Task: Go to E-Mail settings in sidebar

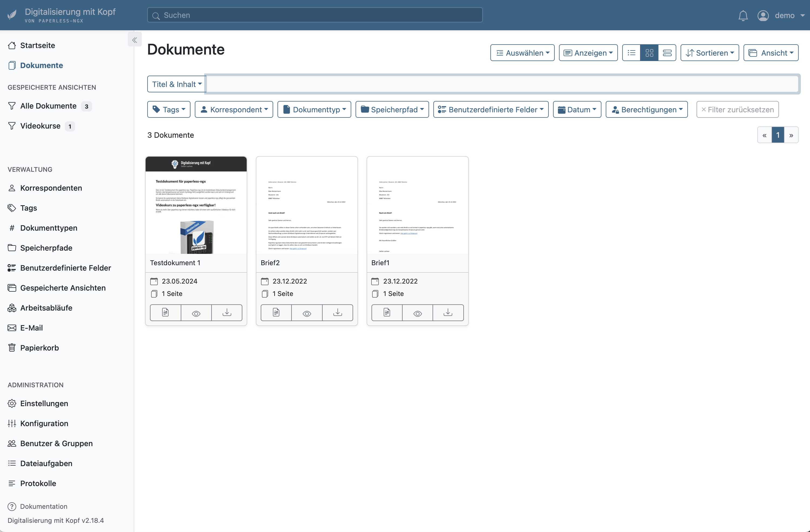Action: 31,328
